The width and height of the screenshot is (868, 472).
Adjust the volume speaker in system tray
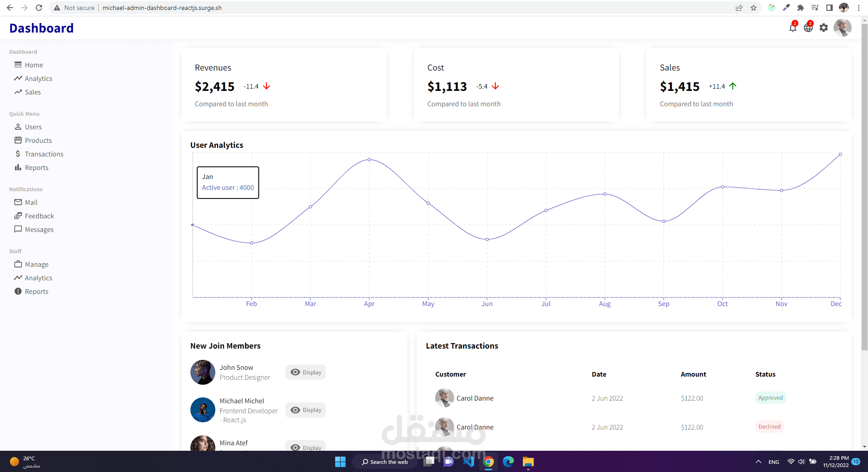click(801, 462)
